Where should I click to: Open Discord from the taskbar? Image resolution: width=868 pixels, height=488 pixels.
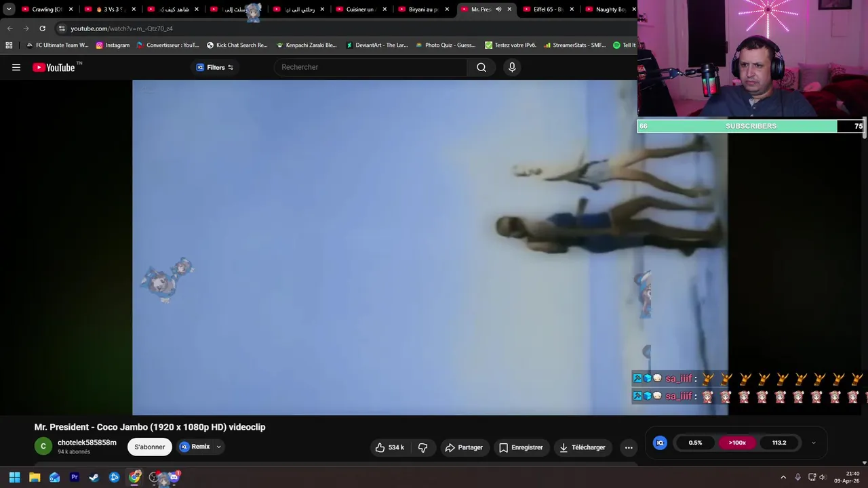click(174, 477)
